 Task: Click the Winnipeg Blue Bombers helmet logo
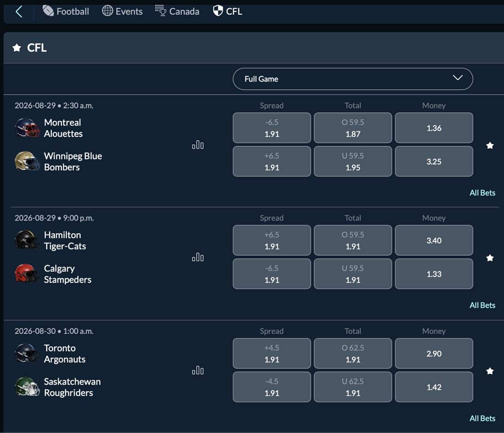[x=27, y=161]
